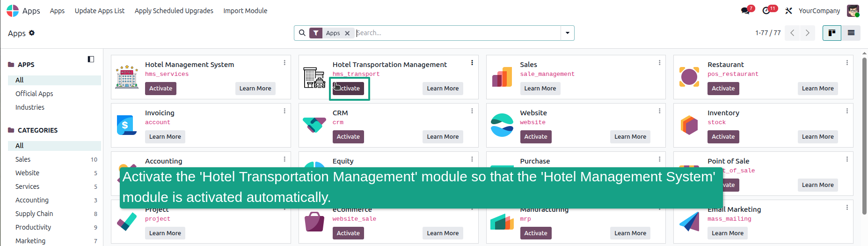868x246 pixels.
Task: Open Website card kebab menu
Action: 660,111
